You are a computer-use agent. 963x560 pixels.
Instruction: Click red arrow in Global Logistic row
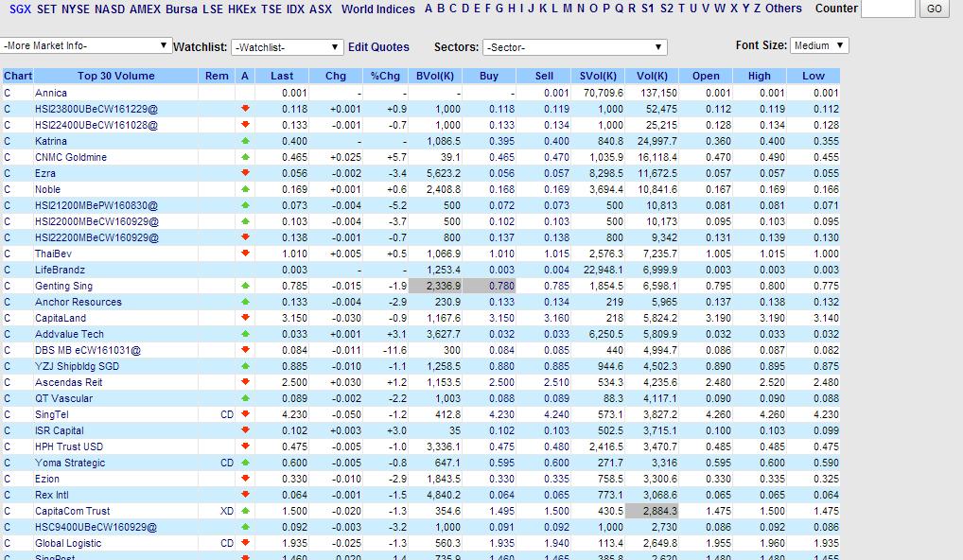click(245, 543)
